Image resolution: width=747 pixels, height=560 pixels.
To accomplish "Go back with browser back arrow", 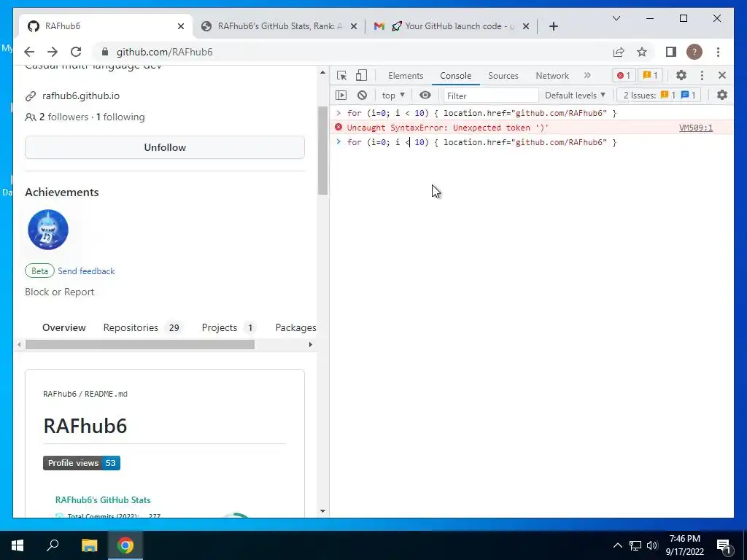I will (29, 52).
